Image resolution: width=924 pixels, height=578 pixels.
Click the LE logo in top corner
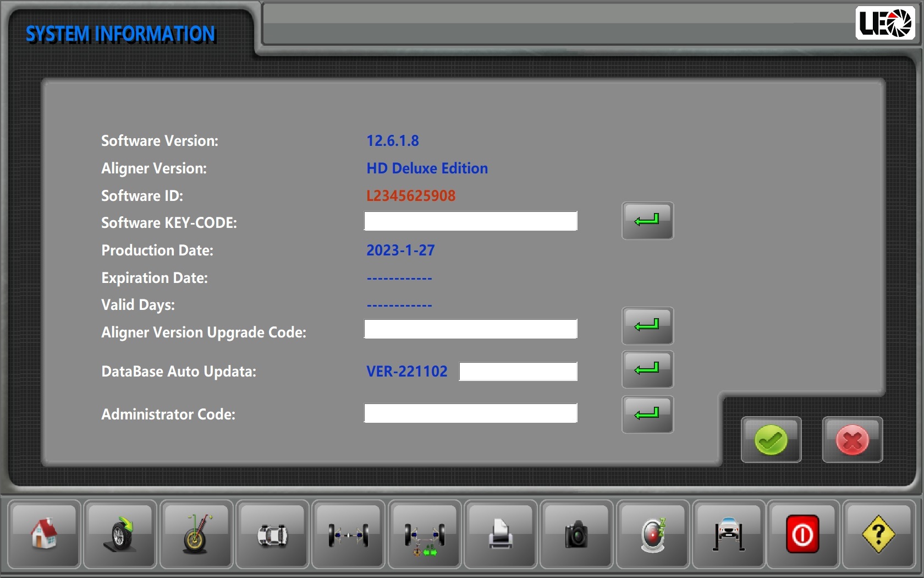[886, 23]
